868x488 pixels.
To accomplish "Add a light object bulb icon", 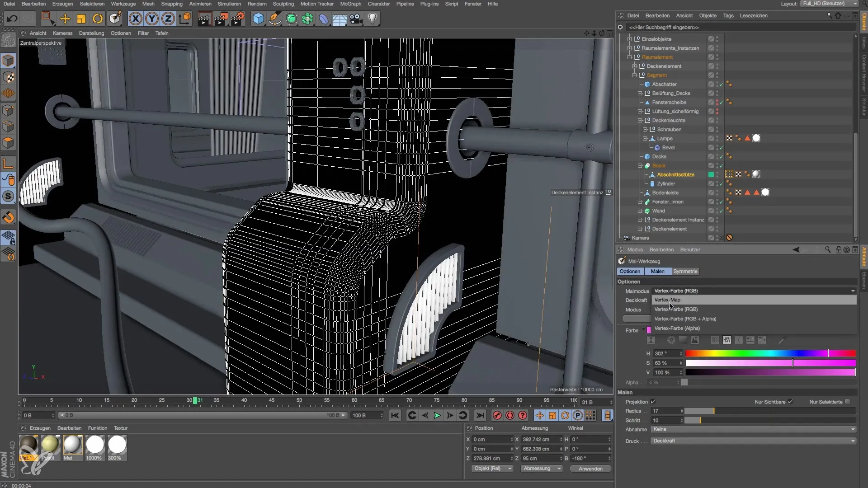I will [373, 19].
